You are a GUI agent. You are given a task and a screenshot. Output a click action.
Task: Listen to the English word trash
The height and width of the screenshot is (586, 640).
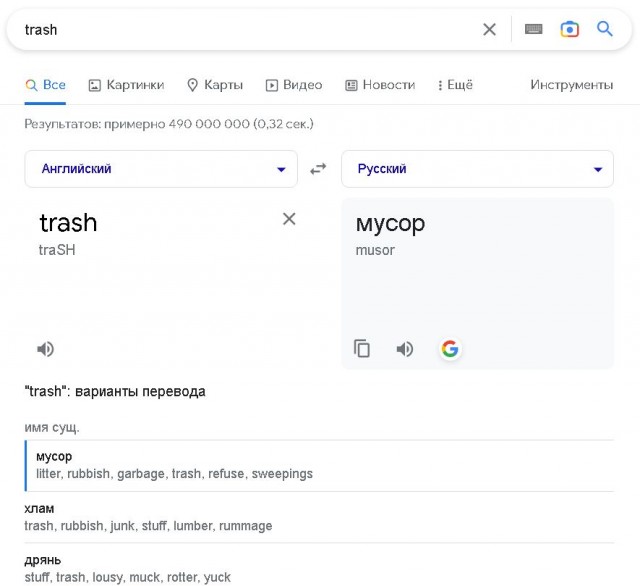pyautogui.click(x=45, y=349)
